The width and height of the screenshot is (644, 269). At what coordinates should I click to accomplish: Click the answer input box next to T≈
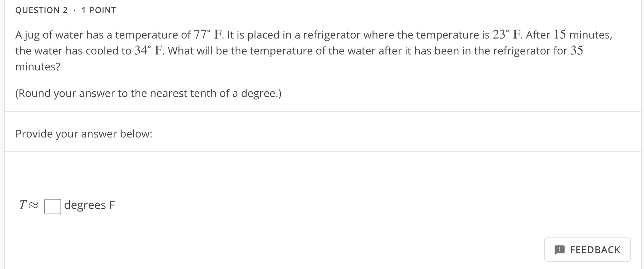coord(52,206)
